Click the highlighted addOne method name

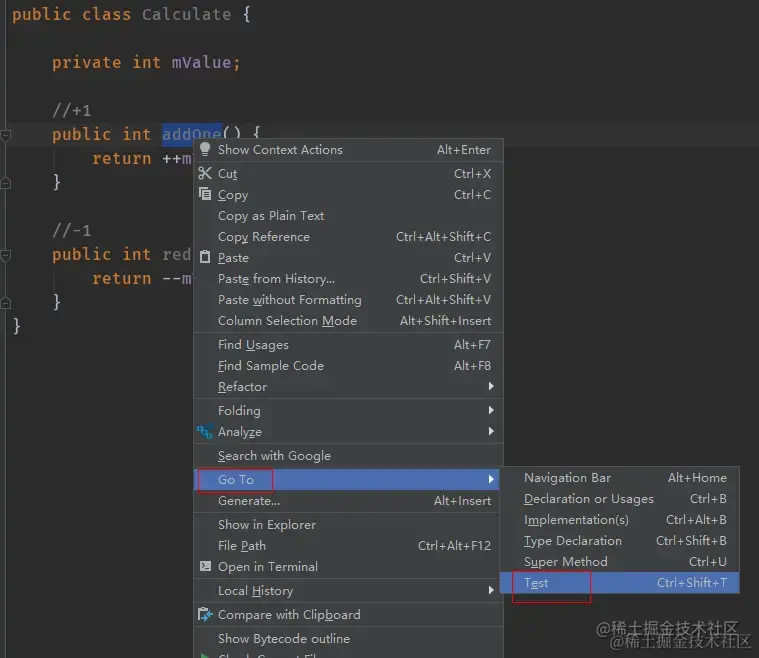(x=192, y=134)
